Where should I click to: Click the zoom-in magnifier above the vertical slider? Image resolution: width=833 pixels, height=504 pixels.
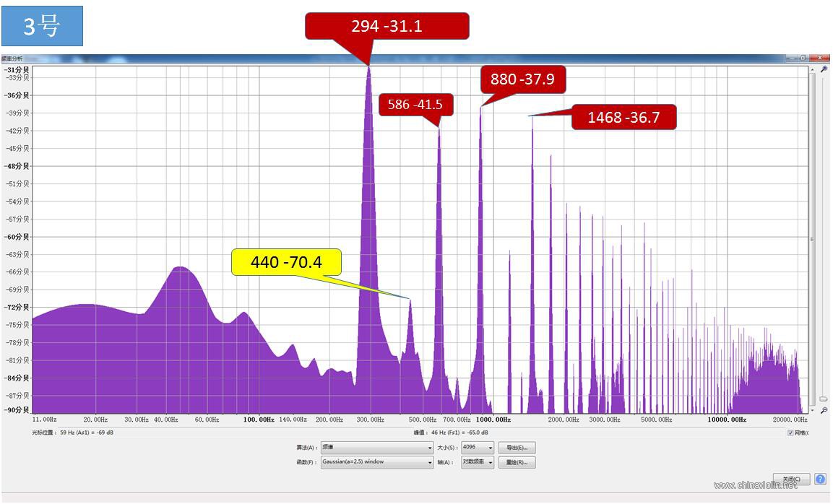(x=824, y=69)
